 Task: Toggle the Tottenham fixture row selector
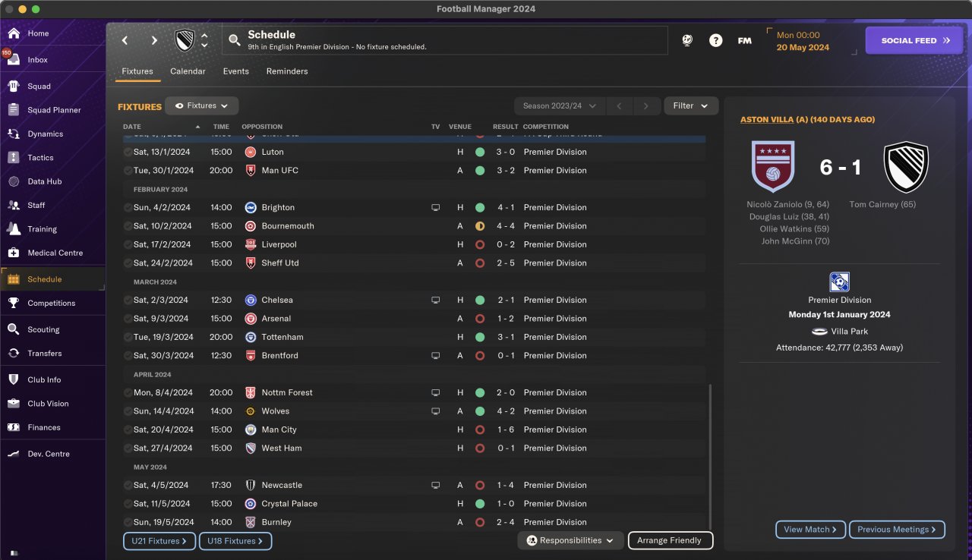click(x=128, y=337)
